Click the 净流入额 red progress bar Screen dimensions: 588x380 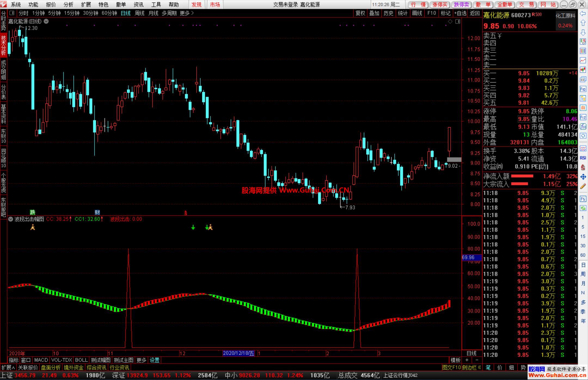click(522, 176)
